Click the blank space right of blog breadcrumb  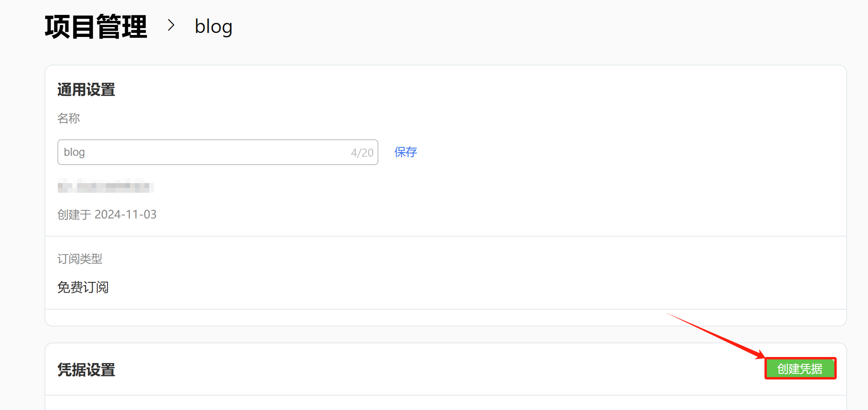542,27
